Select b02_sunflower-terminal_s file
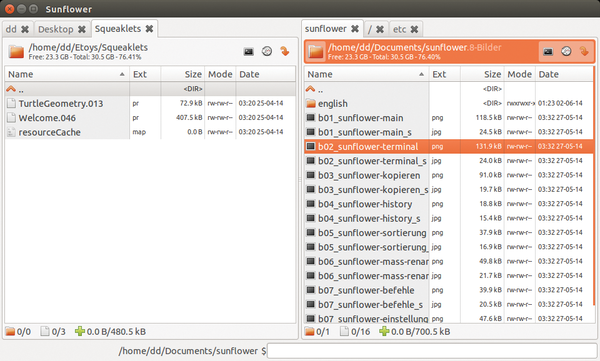This screenshot has height=361, width=600. pos(448,161)
